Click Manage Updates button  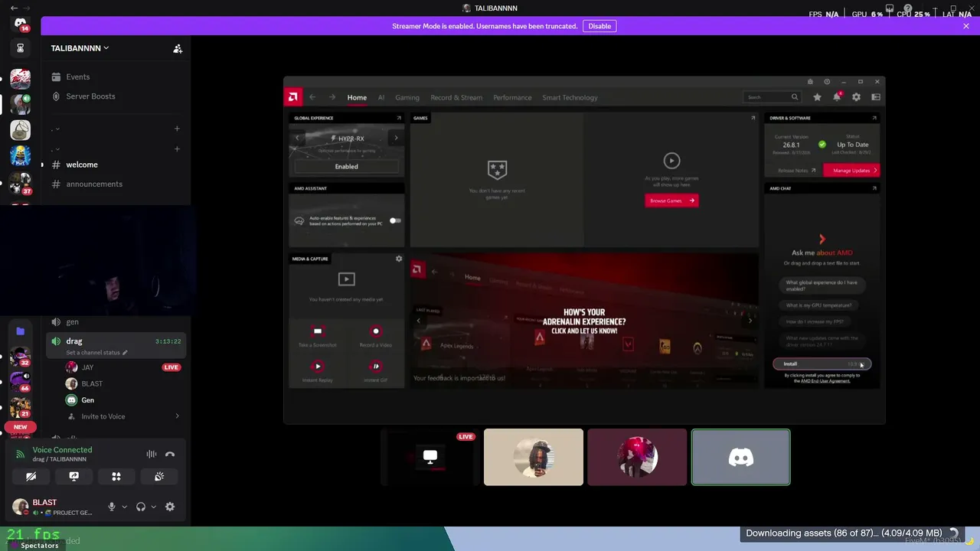[851, 171]
